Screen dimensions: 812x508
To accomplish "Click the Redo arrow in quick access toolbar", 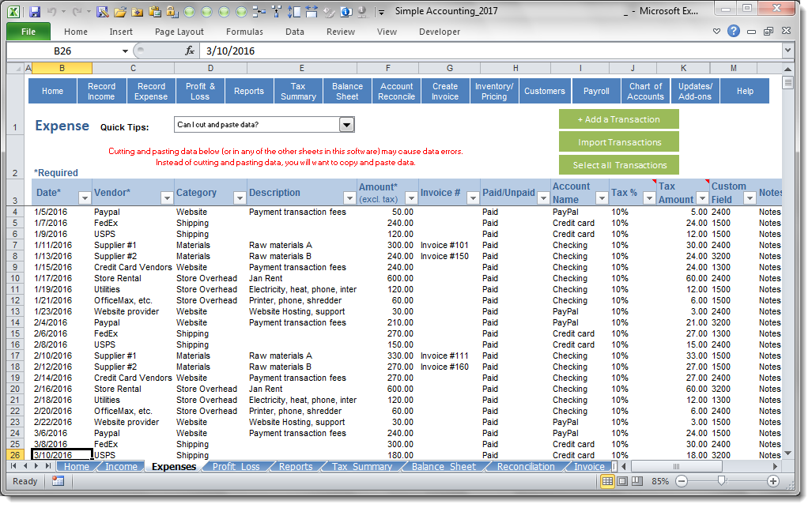I will tap(77, 11).
